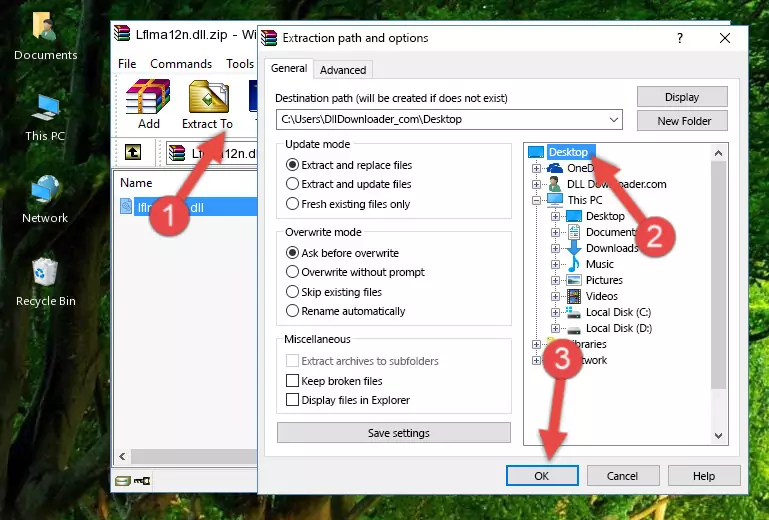Switch to the Advanced tab
769x520 pixels.
click(343, 70)
